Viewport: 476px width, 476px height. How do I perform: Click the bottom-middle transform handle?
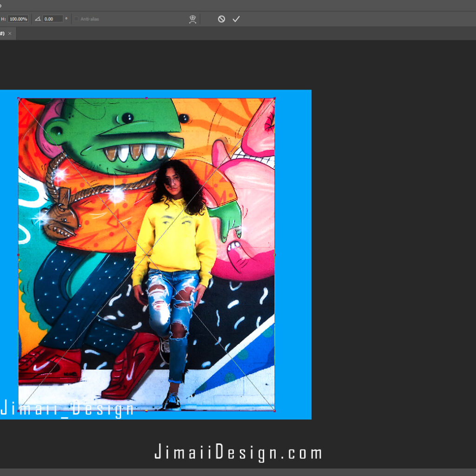pos(147,410)
